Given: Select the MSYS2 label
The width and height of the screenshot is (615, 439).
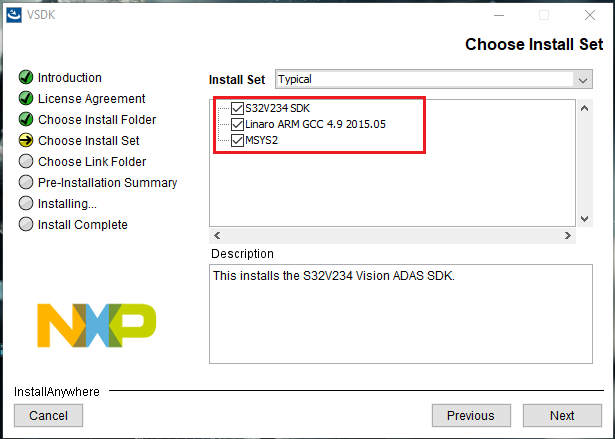Looking at the screenshot, I should pyautogui.click(x=262, y=140).
